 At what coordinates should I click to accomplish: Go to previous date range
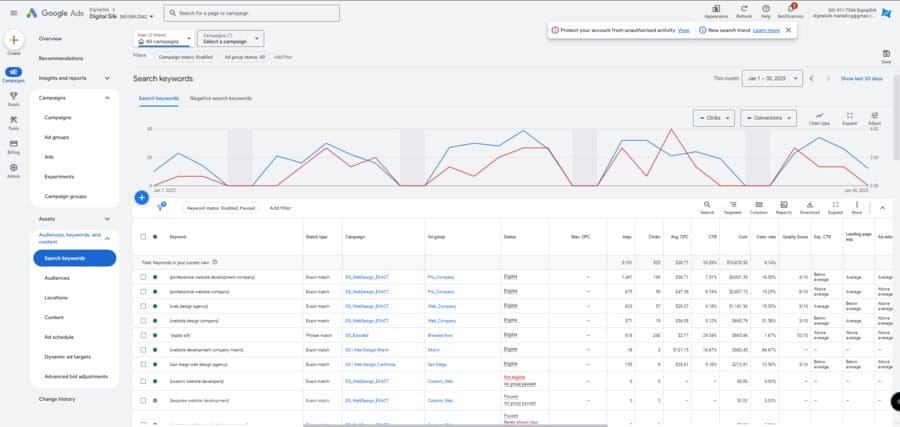point(812,79)
